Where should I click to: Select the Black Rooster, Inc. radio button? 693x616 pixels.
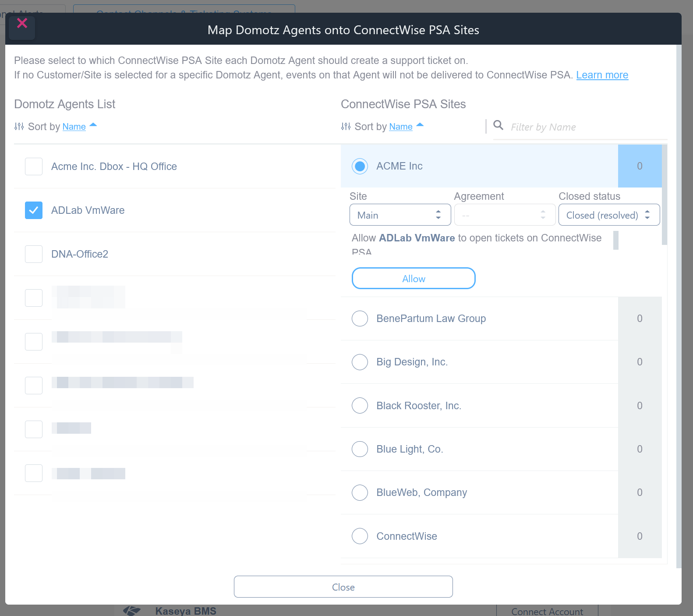pos(360,406)
